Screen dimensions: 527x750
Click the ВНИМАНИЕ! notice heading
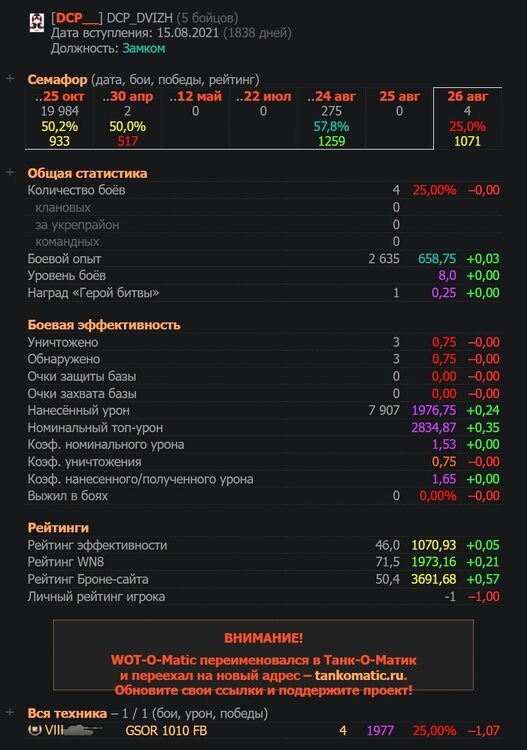264,638
